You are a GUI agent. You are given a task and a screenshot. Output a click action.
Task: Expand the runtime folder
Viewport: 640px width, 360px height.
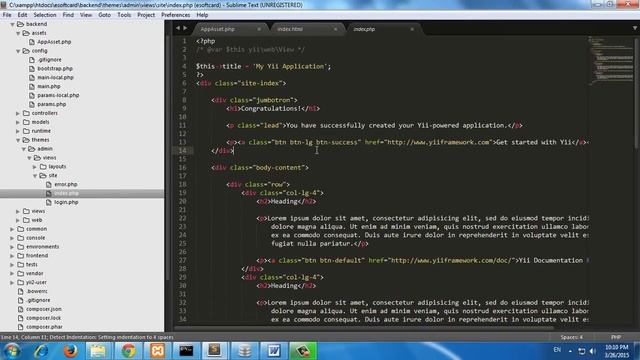click(18, 131)
